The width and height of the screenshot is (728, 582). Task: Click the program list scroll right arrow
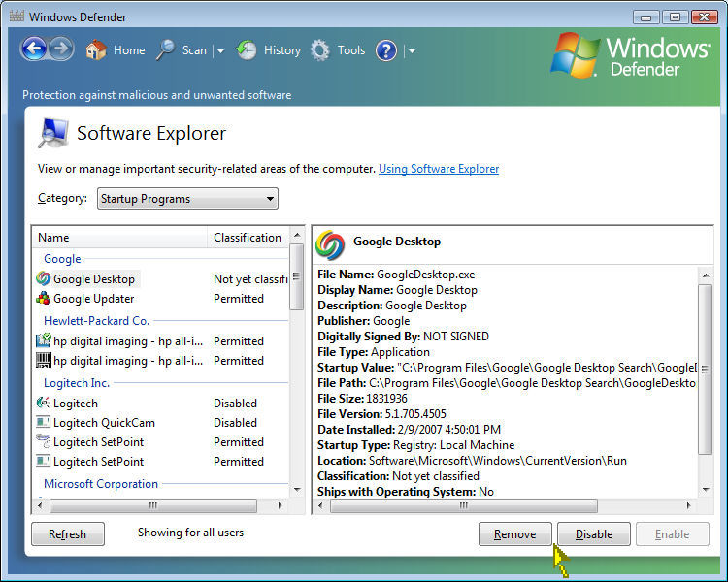[280, 505]
